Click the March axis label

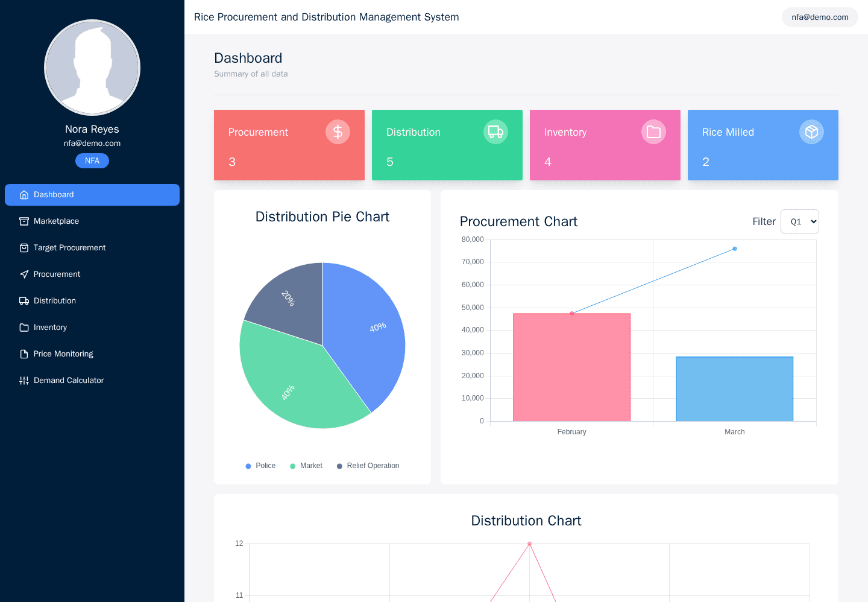[x=735, y=432]
